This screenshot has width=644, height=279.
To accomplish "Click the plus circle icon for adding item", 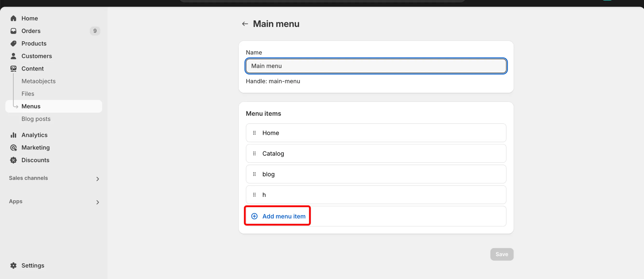I will coord(254,216).
